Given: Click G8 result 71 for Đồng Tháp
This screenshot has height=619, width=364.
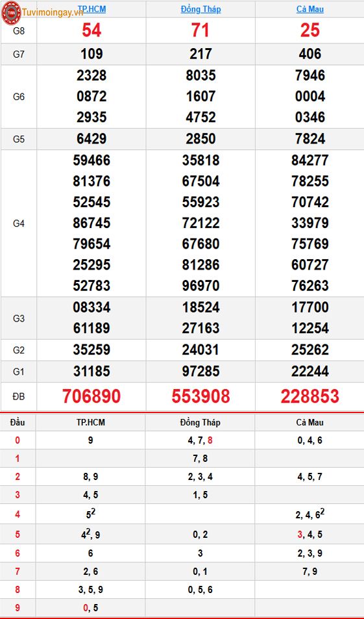Looking at the screenshot, I should (200, 31).
